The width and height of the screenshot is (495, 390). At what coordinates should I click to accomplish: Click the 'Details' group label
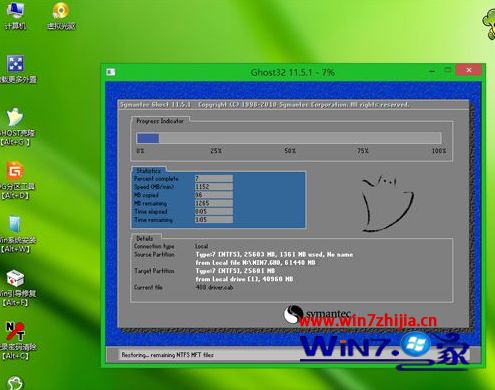144,239
